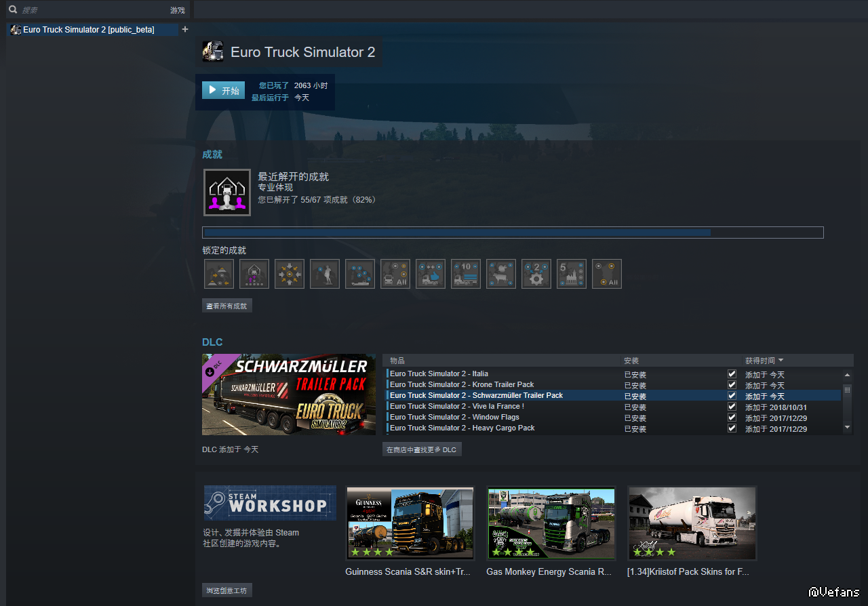868x606 pixels.
Task: Open [1.34]Kriistof Pack Skins workshop thumbnail
Action: [692, 523]
